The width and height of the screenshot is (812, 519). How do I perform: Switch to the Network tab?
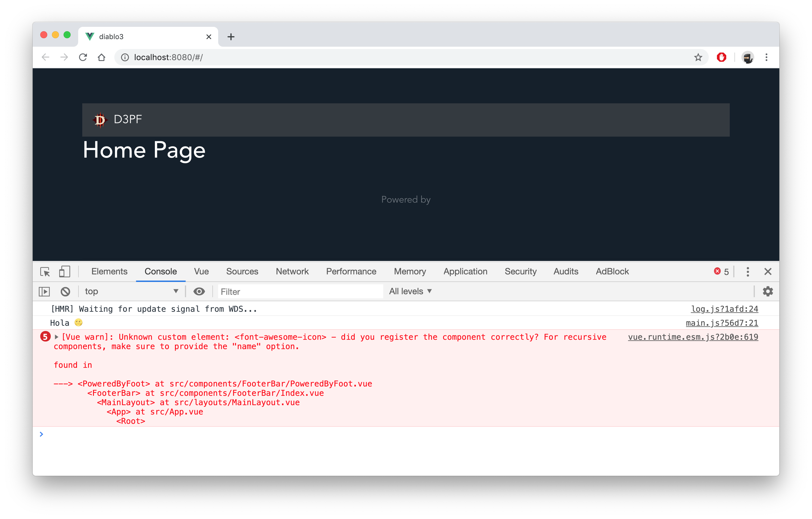[292, 272]
